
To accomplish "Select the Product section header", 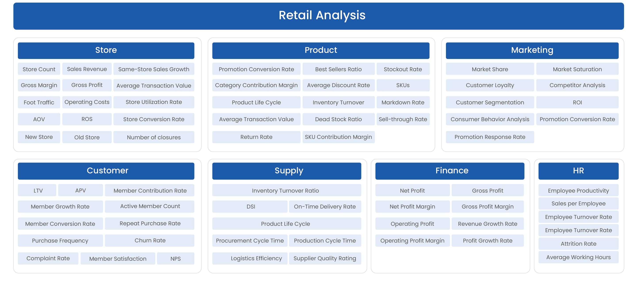I will click(x=320, y=50).
